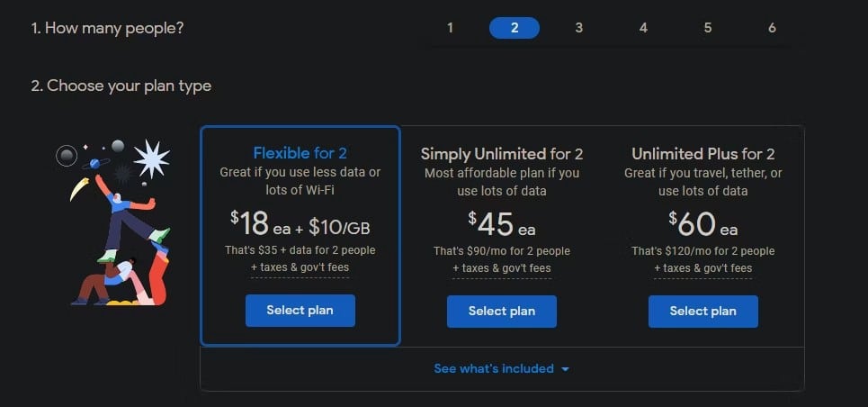Screen dimensions: 868x407
Task: Open taxes & gov't fees under Unlimited Plus
Action: [703, 268]
